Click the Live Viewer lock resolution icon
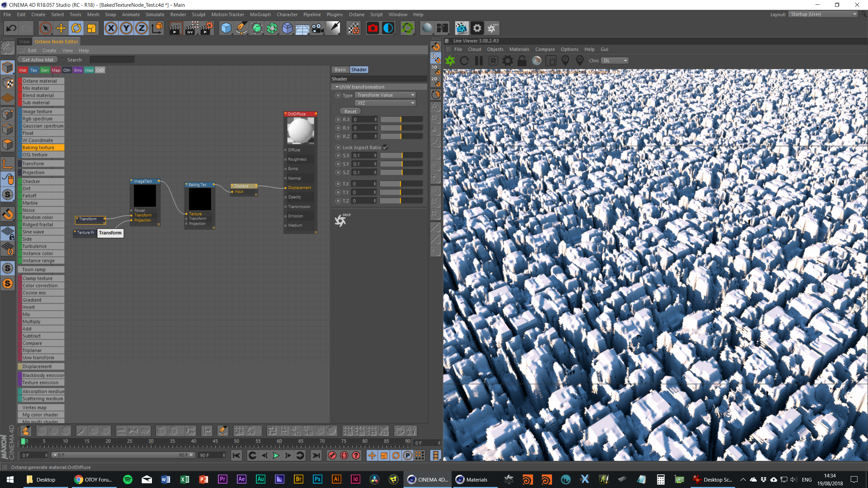 click(522, 61)
